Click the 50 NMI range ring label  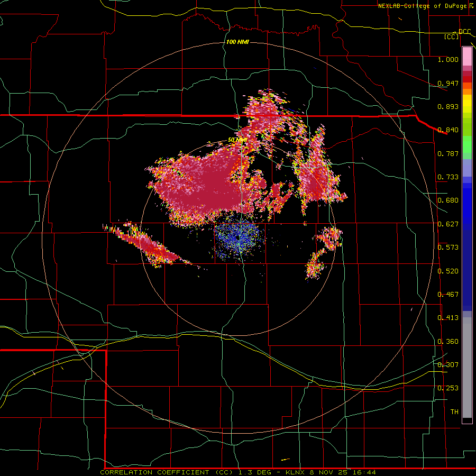[x=237, y=140]
